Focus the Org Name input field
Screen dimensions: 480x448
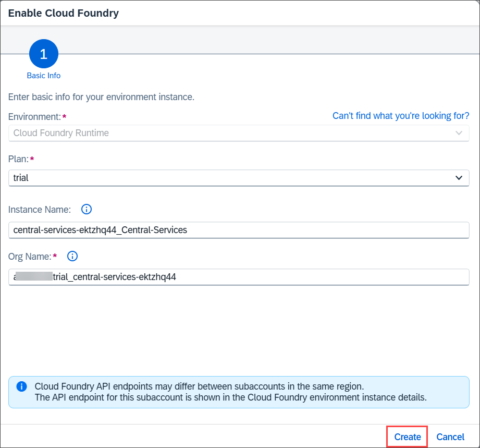coord(239,277)
